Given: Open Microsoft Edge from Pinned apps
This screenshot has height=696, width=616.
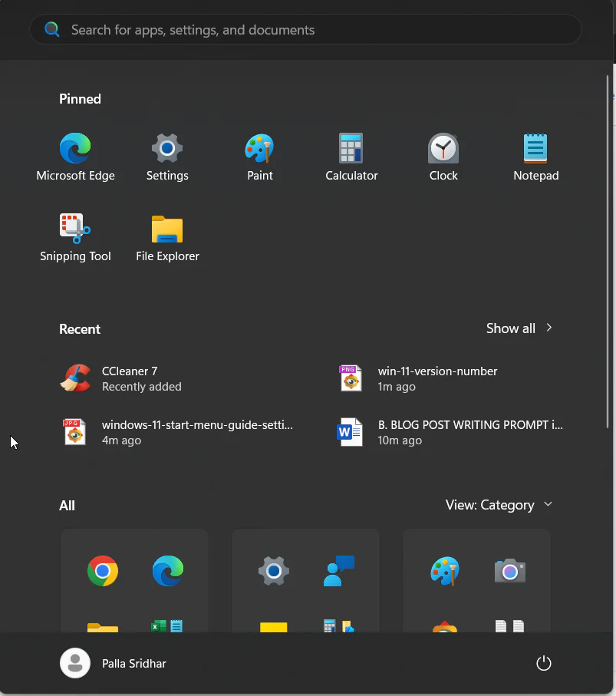Looking at the screenshot, I should [75, 157].
